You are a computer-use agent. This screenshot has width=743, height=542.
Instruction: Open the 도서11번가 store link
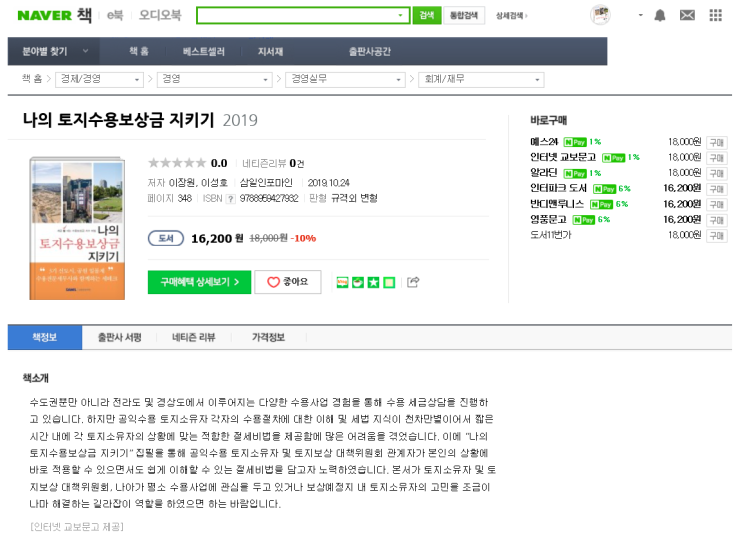pyautogui.click(x=551, y=235)
